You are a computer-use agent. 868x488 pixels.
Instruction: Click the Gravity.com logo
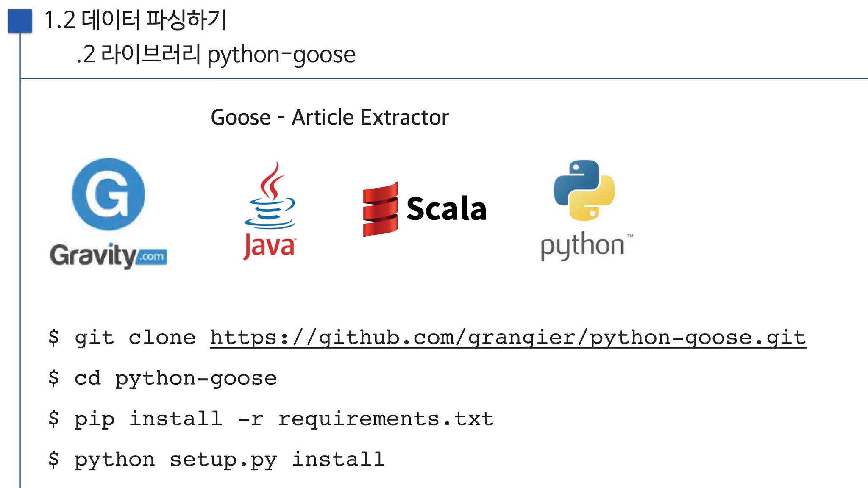[x=108, y=214]
